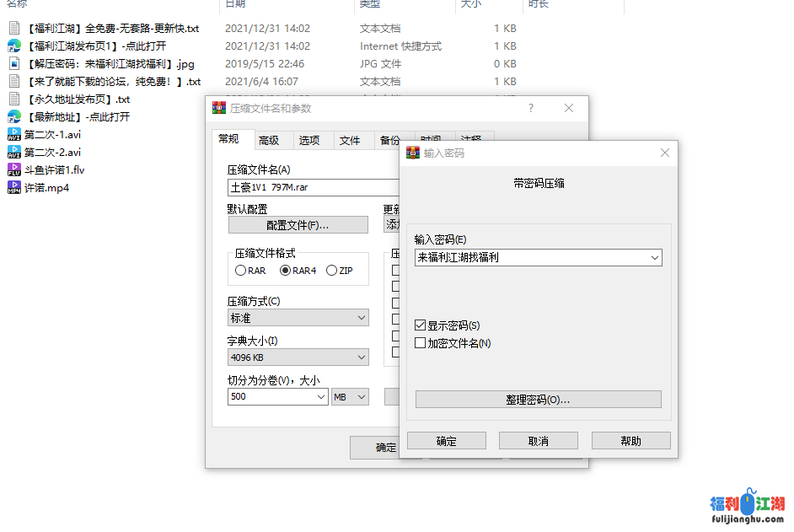Image resolution: width=794 pixels, height=532 pixels.
Task: Select the 第二次-2.avi file icon
Action: (14, 153)
